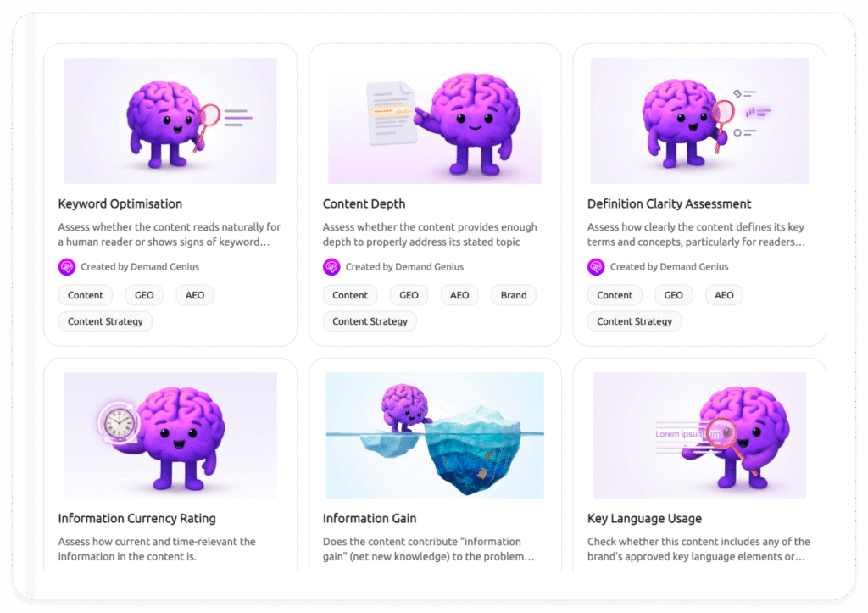Open Definition Clarity Assessment illustration
This screenshot has height=613, width=868.
[699, 120]
